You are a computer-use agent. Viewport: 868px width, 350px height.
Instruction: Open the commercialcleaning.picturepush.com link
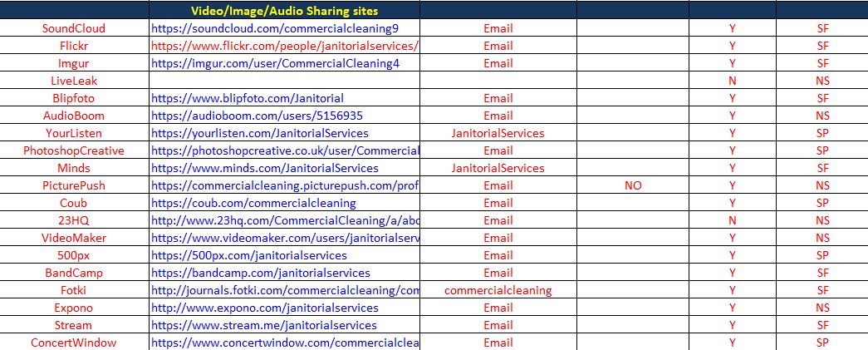285,185
